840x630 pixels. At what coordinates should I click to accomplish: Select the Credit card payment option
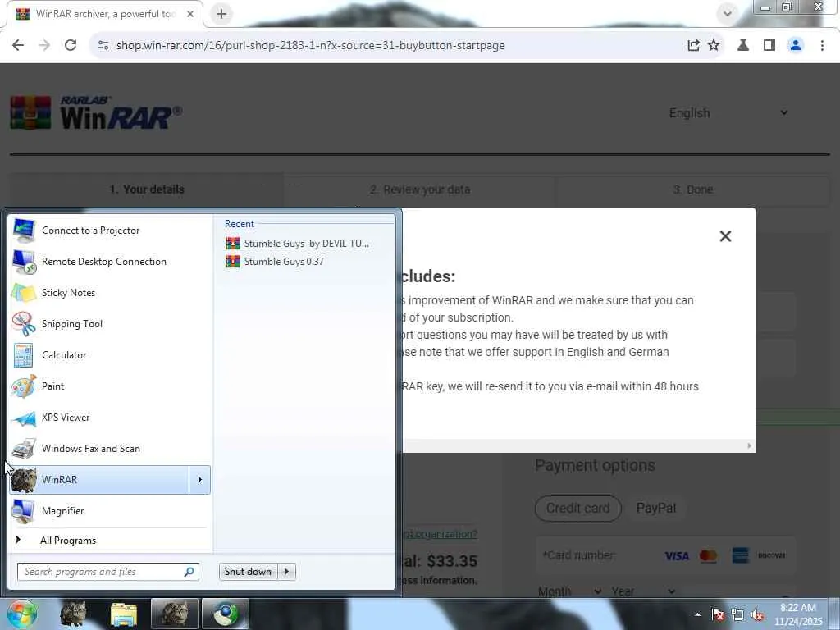[x=578, y=508]
